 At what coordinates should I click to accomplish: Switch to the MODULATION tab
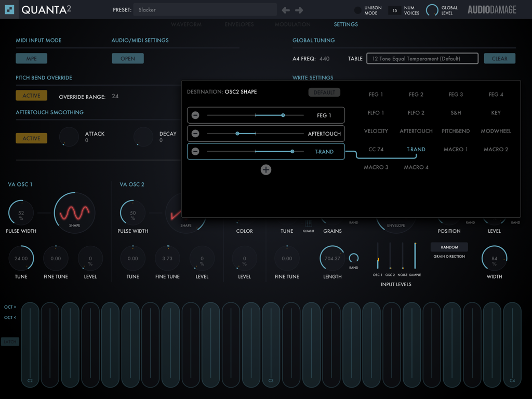[292, 24]
